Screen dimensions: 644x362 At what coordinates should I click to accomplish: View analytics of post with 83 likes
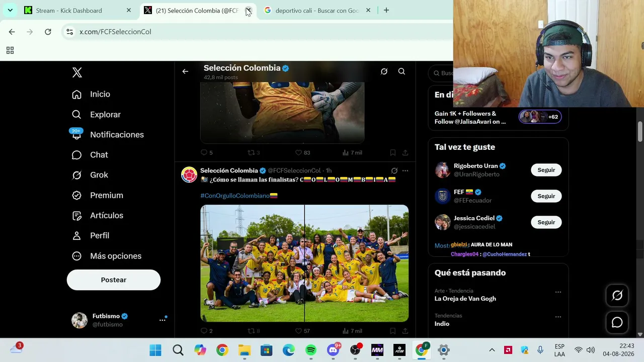click(352, 152)
